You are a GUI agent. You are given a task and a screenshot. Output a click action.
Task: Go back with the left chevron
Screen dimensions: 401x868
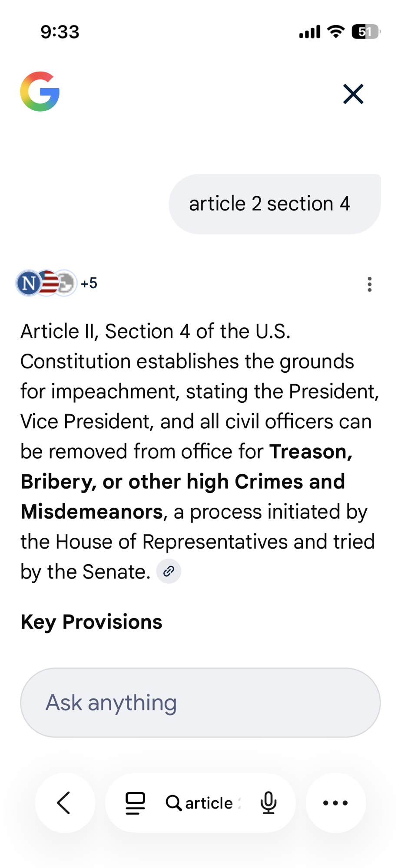tap(64, 802)
